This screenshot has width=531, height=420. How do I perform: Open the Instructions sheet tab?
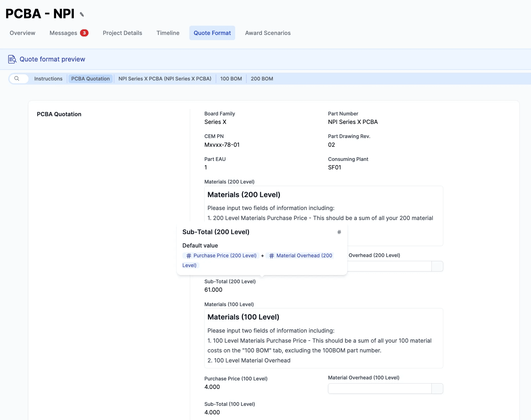(48, 79)
